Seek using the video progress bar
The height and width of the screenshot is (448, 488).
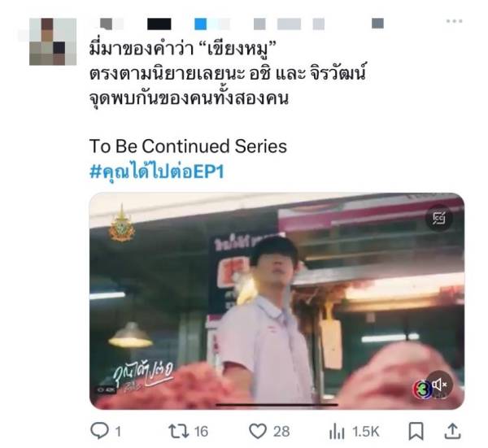pos(277,405)
